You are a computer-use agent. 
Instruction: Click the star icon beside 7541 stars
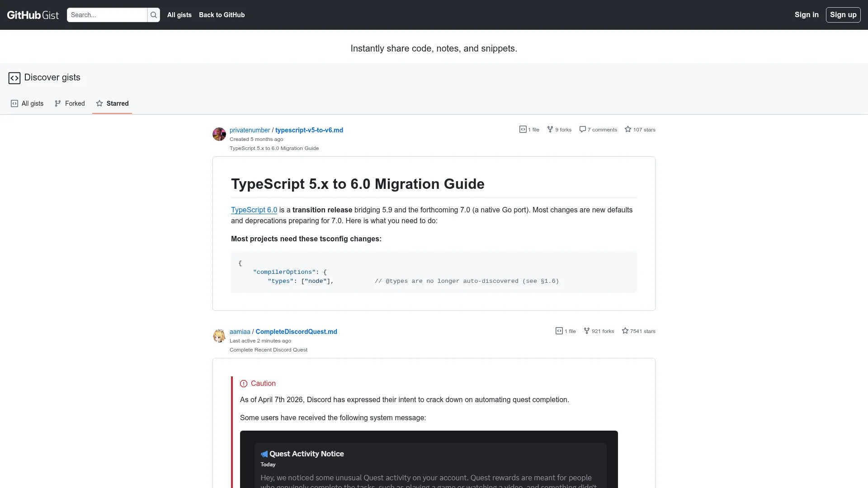625,331
